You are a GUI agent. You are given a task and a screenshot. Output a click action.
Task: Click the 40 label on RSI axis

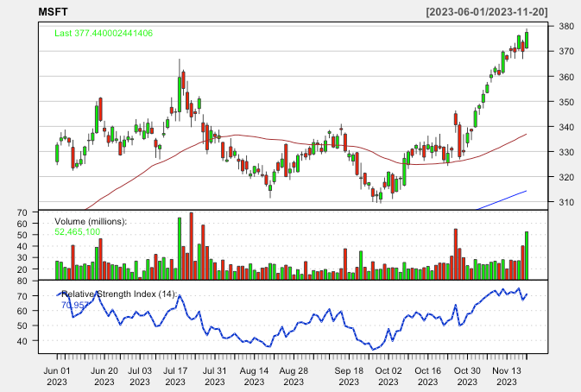pyautogui.click(x=22, y=341)
